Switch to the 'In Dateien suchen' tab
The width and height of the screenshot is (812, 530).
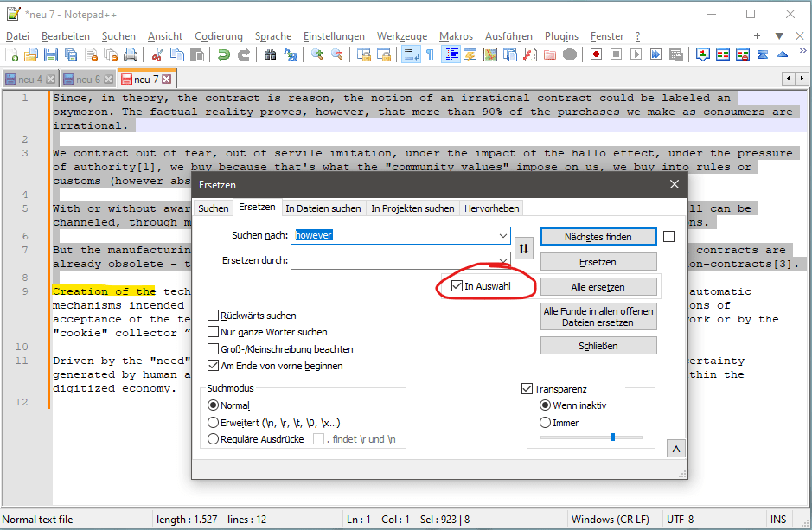(x=323, y=208)
